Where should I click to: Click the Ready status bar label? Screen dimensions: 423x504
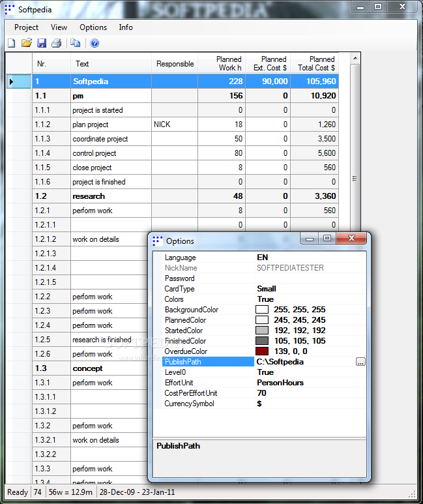18,492
